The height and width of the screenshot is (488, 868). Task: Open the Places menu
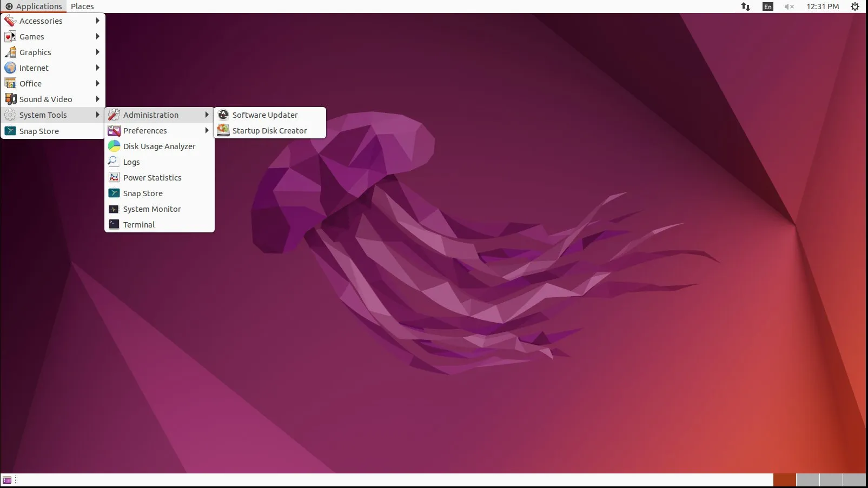click(x=82, y=6)
